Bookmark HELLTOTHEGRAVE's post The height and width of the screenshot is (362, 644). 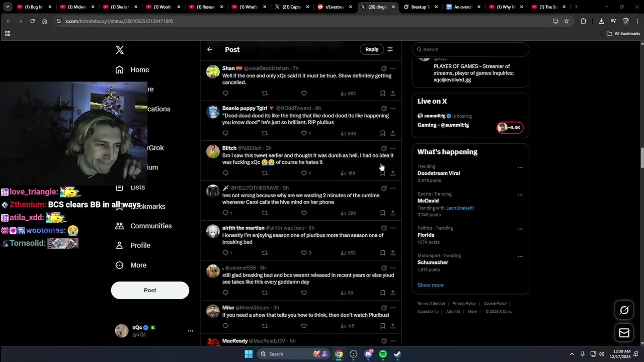tap(383, 213)
